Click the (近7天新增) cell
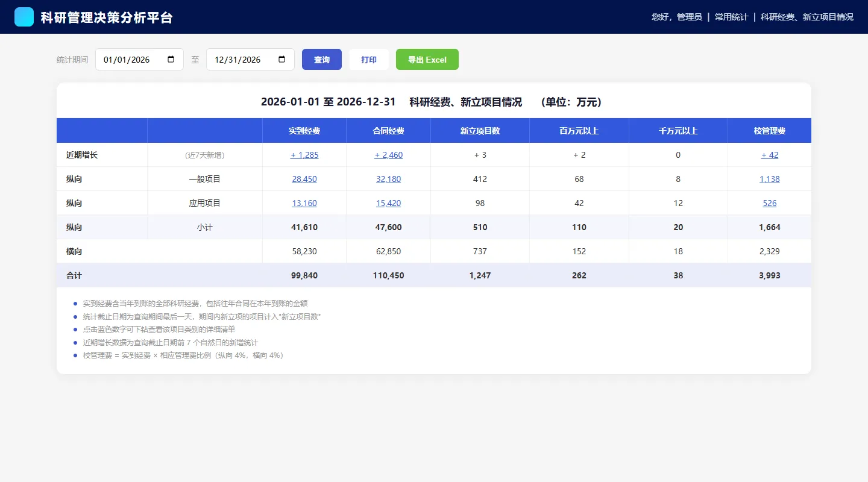The width and height of the screenshot is (868, 482). coord(205,155)
